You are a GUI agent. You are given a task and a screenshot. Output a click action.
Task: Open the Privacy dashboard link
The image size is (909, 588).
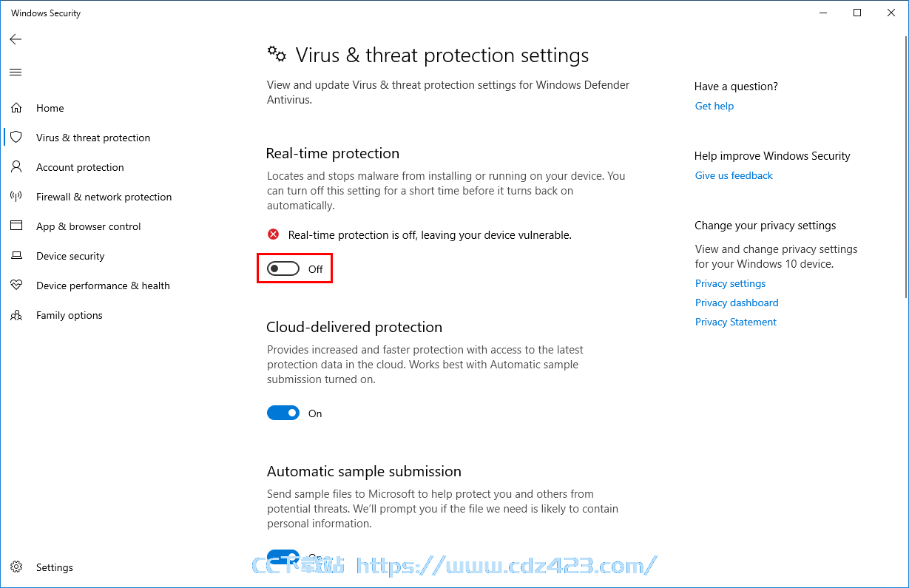[737, 303]
